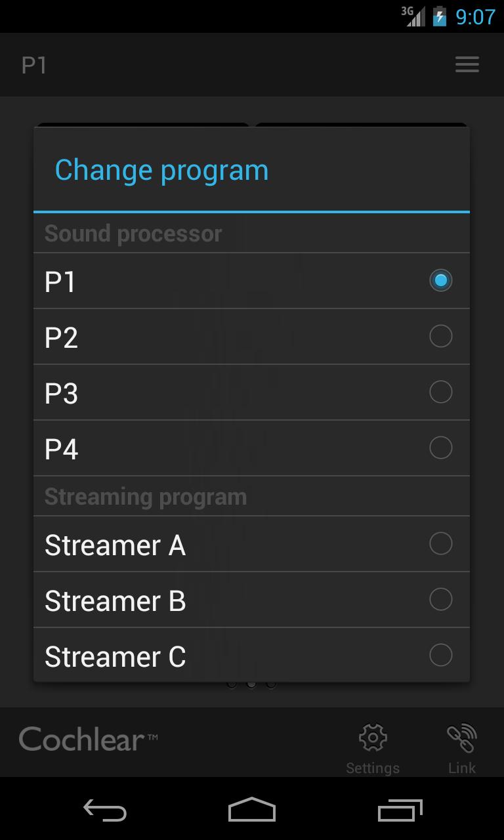Tap the Link chain icon
Viewport: 504px width, 840px height.
coord(462,738)
